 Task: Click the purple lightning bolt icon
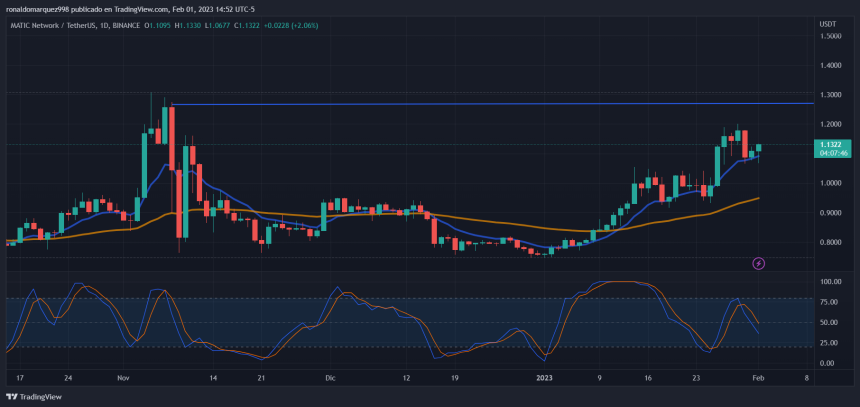tap(759, 263)
